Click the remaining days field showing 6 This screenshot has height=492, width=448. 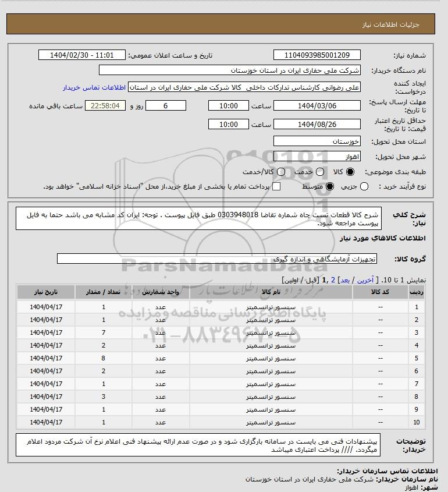pos(166,106)
